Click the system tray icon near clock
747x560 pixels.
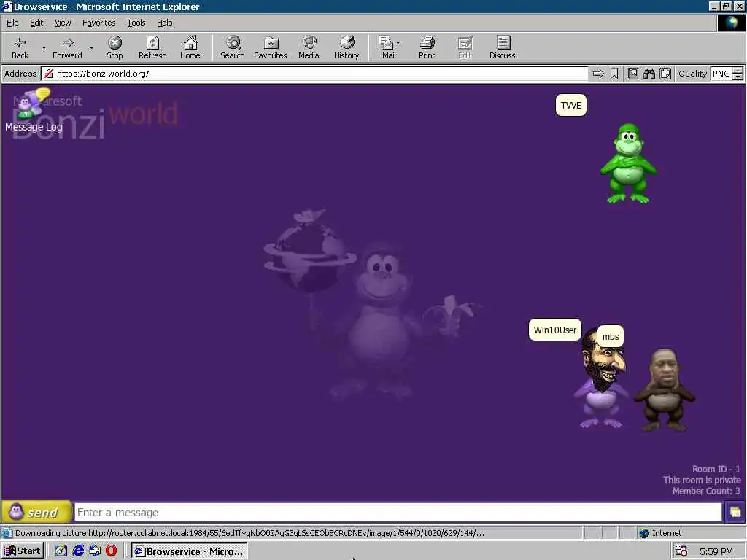point(681,551)
